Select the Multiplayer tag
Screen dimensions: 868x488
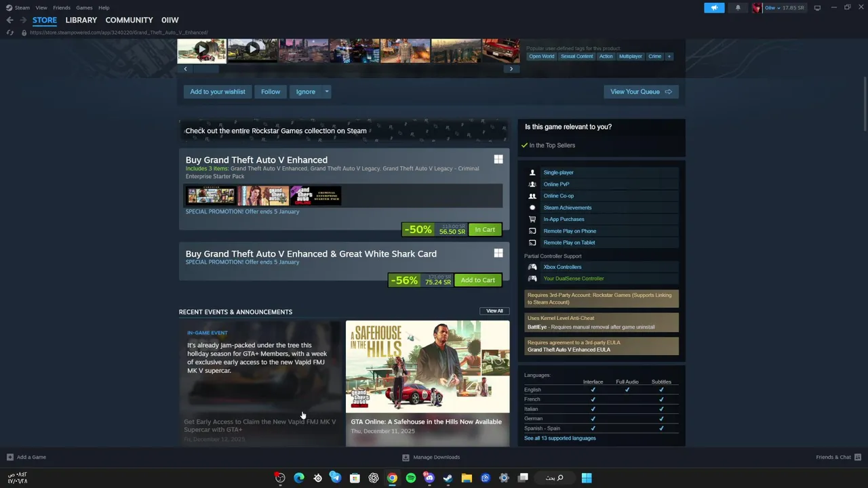pos(630,56)
